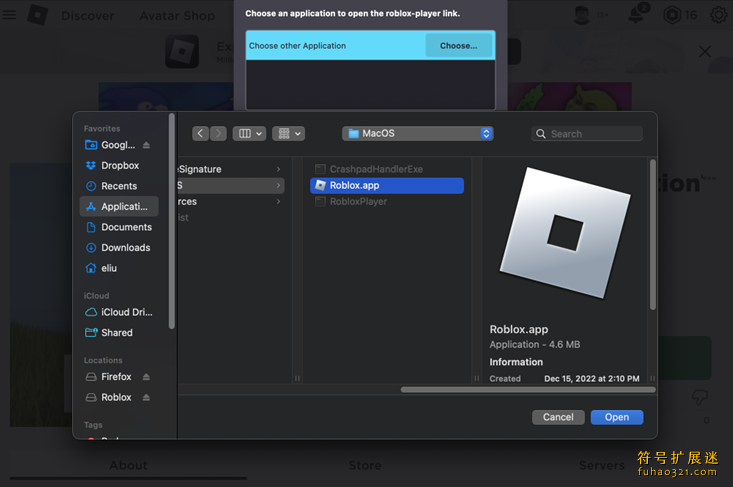Eject the Google Drive volume
The width and height of the screenshot is (733, 487).
pyautogui.click(x=146, y=145)
